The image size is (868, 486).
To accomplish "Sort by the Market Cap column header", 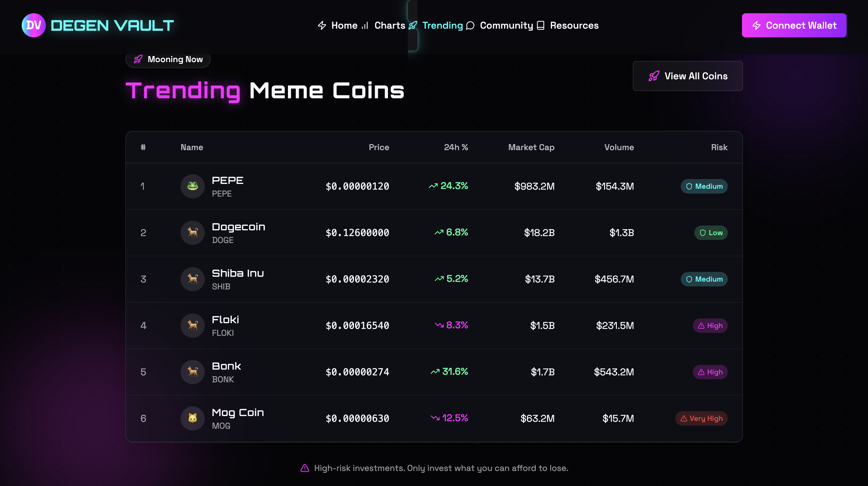I will [531, 147].
